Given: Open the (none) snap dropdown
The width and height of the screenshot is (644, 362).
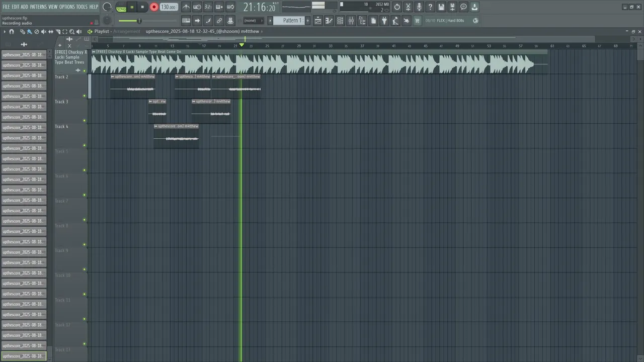Looking at the screenshot, I should tap(254, 21).
